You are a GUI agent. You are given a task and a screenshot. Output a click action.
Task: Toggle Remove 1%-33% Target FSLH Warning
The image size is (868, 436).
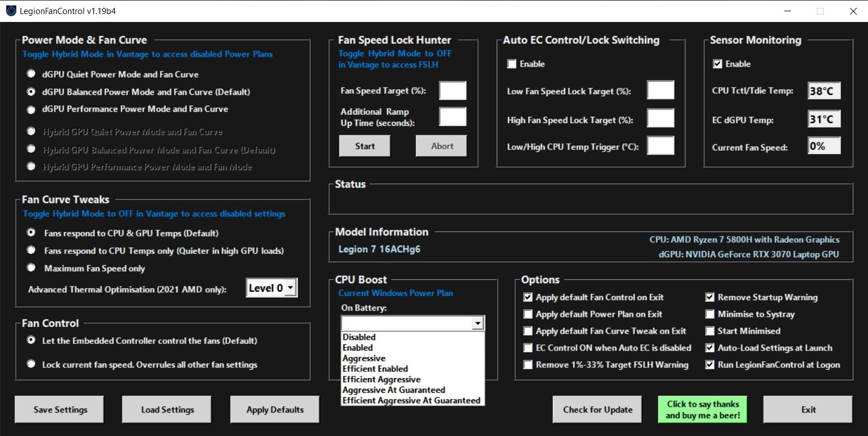click(528, 365)
